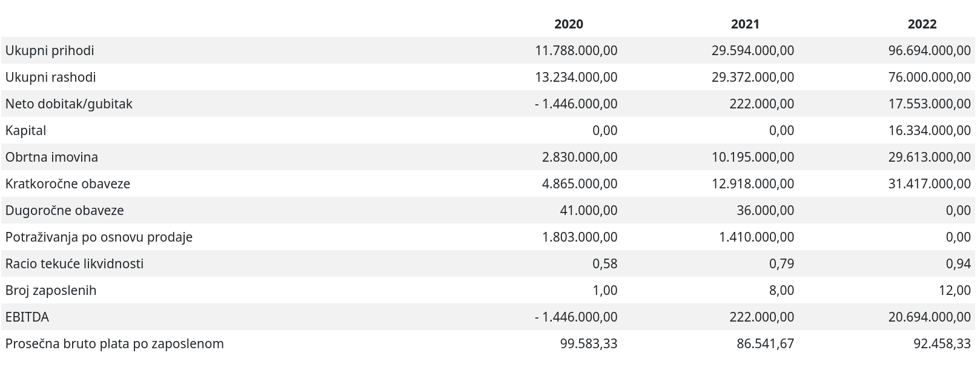The height and width of the screenshot is (367, 980).
Task: Click the 2020 net loss value in Neto dobitak row
Action: (x=576, y=104)
